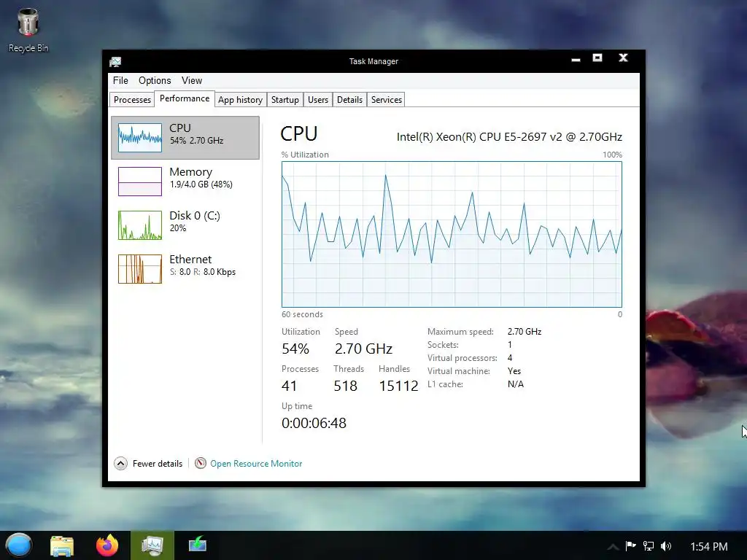Viewport: 747px width, 560px height.
Task: Go to the Startup tab
Action: click(x=285, y=99)
